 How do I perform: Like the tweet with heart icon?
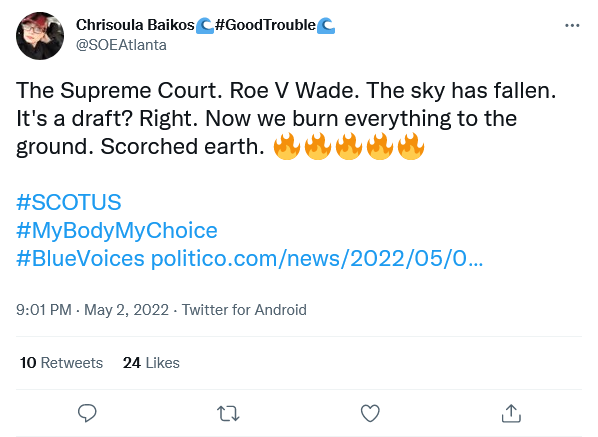pos(370,413)
